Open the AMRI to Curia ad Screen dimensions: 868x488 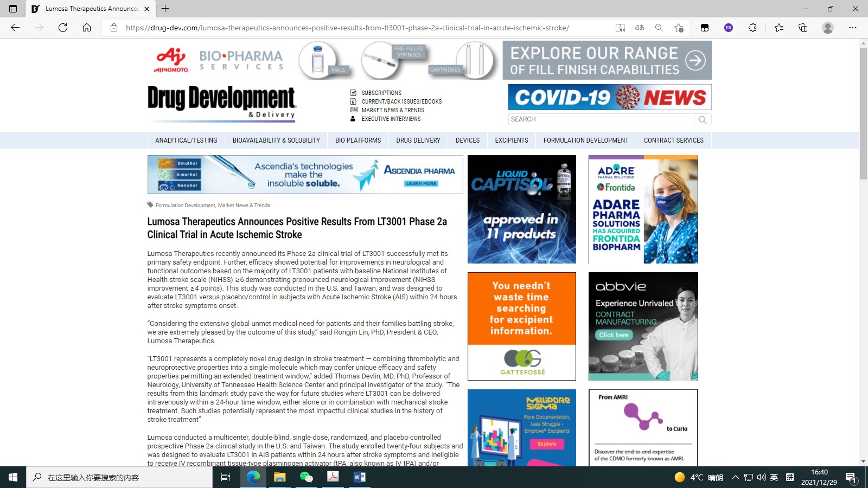click(643, 428)
